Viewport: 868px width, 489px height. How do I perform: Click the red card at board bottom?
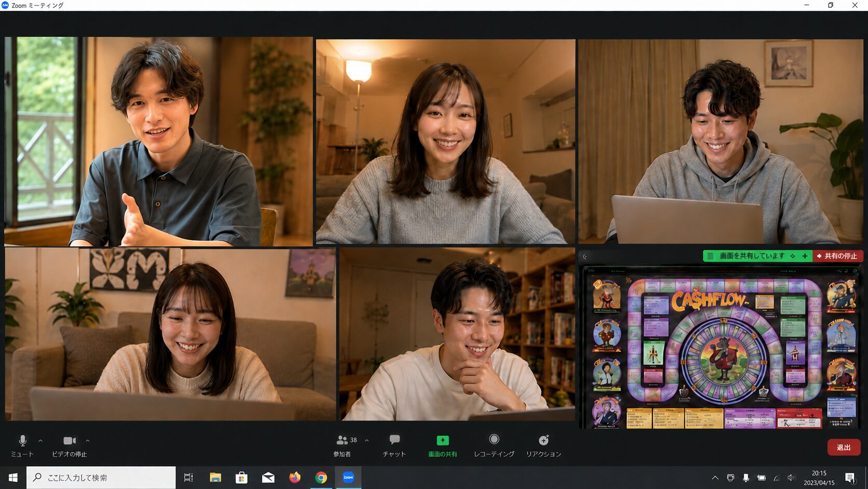798,418
